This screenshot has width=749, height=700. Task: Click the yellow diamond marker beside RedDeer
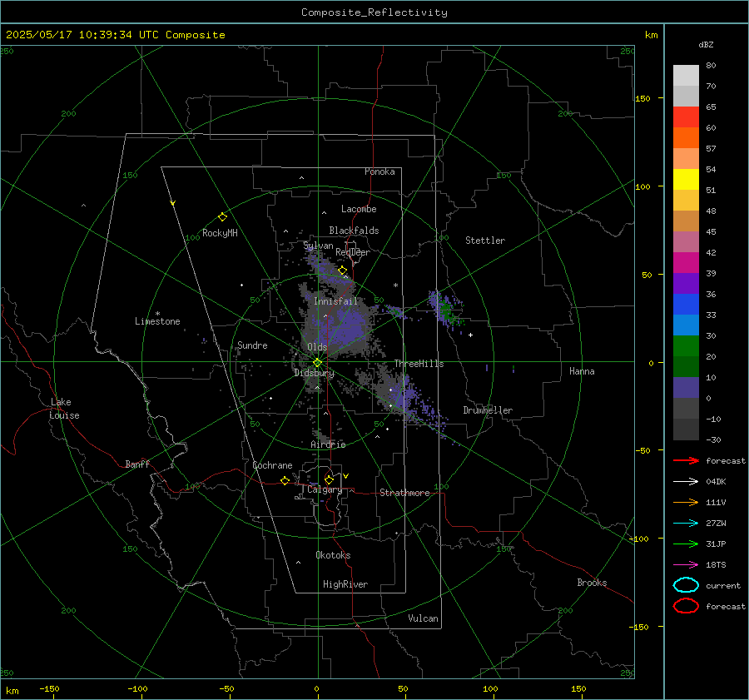pos(342,271)
